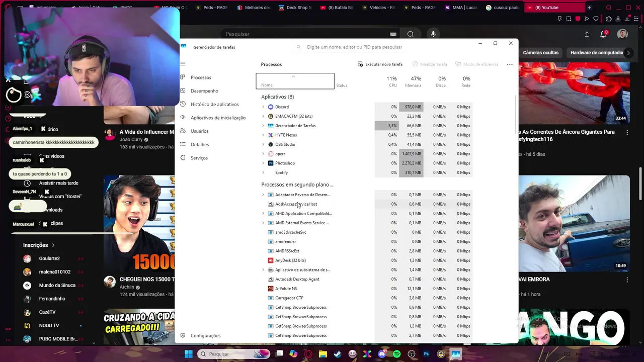Click YouTube search magnifier button
The width and height of the screenshot is (644, 362).
(x=411, y=34)
